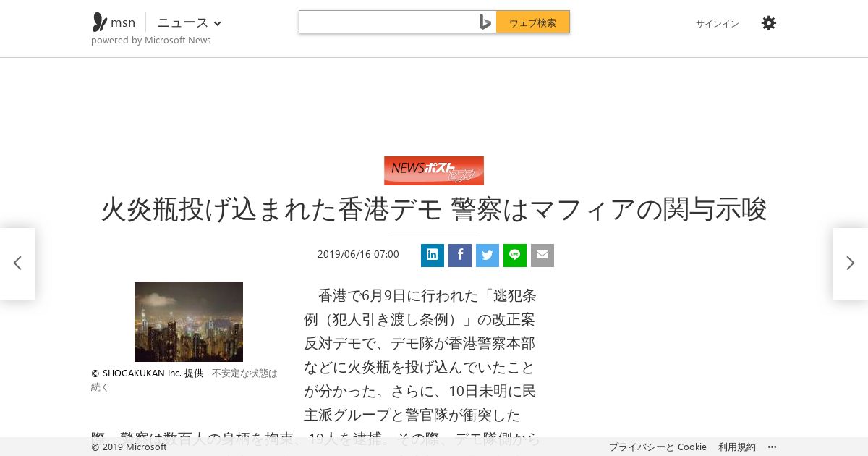The width and height of the screenshot is (868, 456).
Task: Open プライバシーと Cookie footer link
Action: click(658, 447)
